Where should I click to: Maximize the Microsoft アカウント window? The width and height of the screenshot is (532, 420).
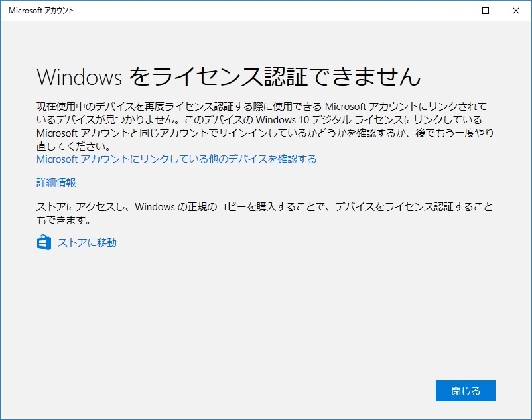(486, 11)
